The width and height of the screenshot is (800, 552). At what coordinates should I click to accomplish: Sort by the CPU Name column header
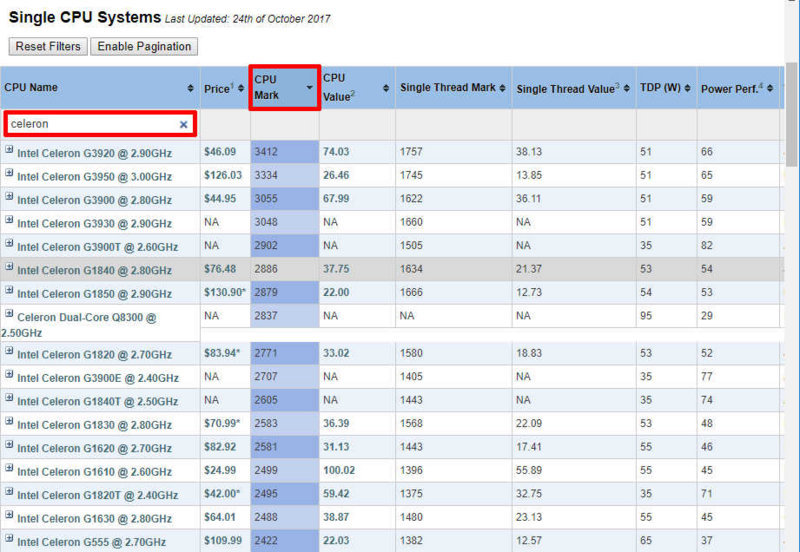99,88
